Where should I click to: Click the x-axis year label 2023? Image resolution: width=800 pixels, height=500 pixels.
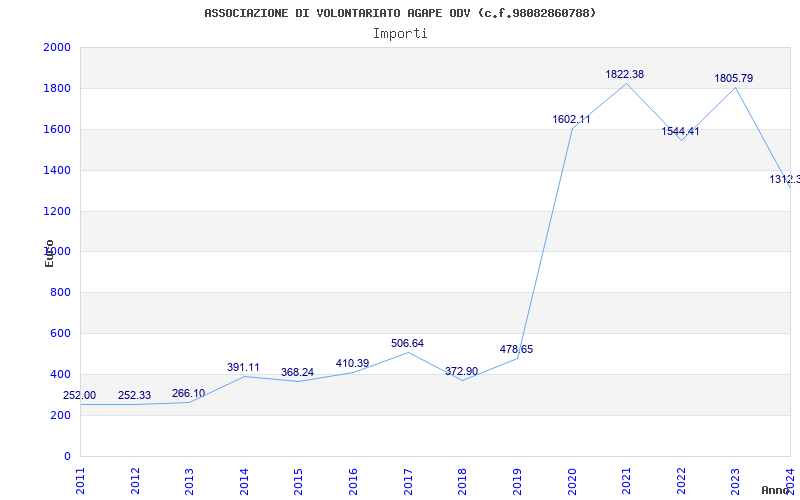point(735,482)
